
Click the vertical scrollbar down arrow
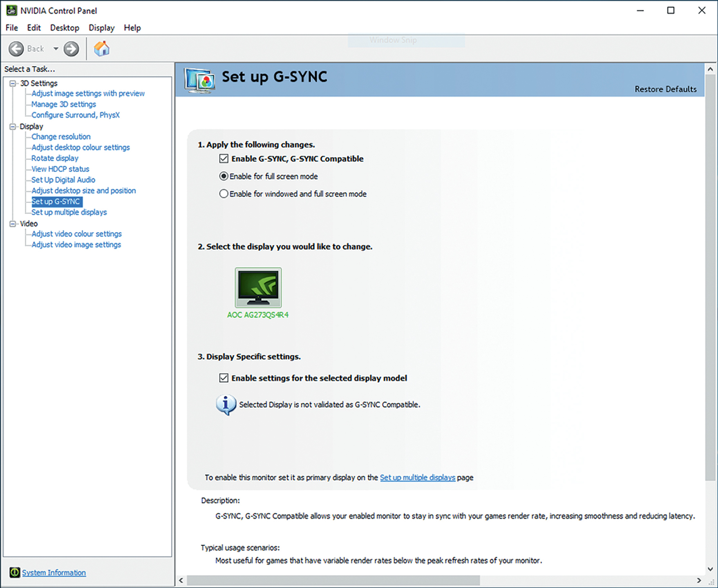[710, 569]
